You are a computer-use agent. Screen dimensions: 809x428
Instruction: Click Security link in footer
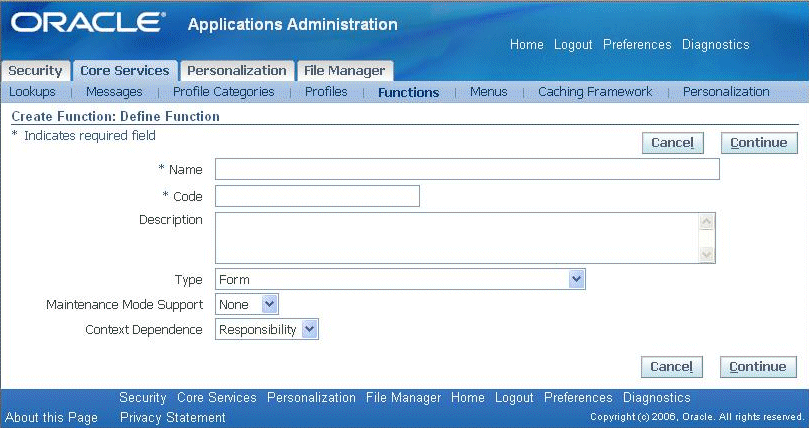pos(143,398)
